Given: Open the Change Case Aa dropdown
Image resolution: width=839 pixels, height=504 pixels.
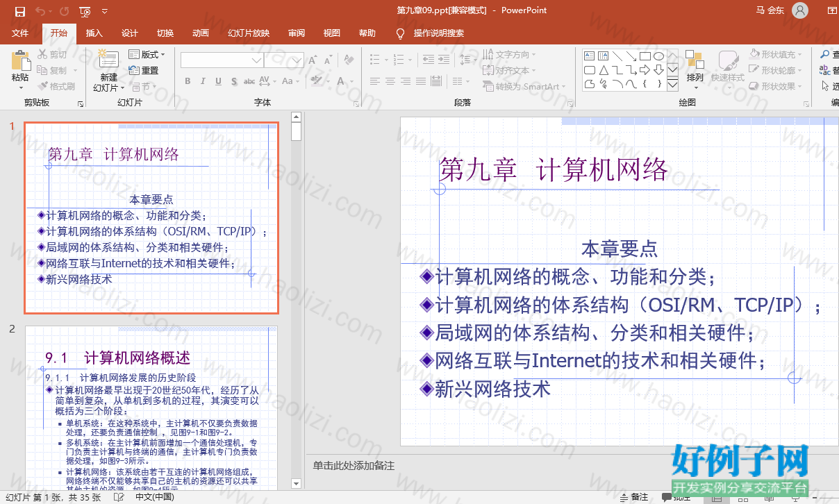Looking at the screenshot, I should 290,81.
